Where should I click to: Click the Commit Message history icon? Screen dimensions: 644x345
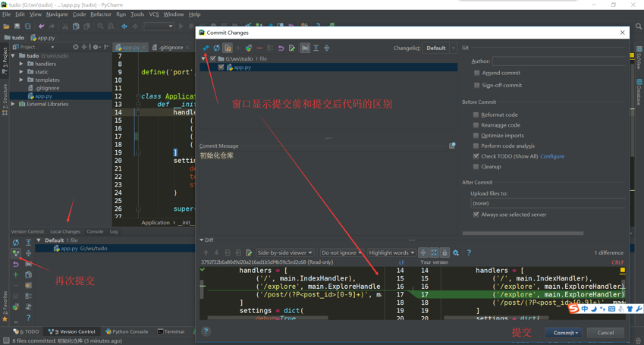[x=452, y=146]
